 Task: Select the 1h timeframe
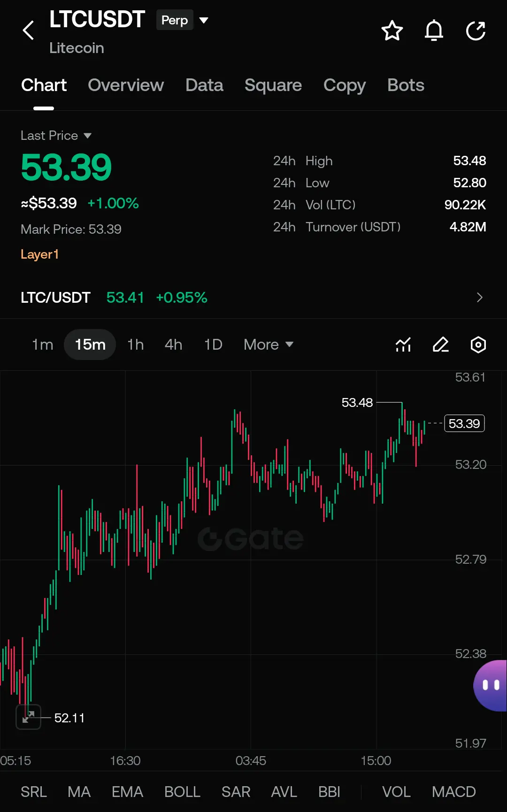tap(136, 345)
